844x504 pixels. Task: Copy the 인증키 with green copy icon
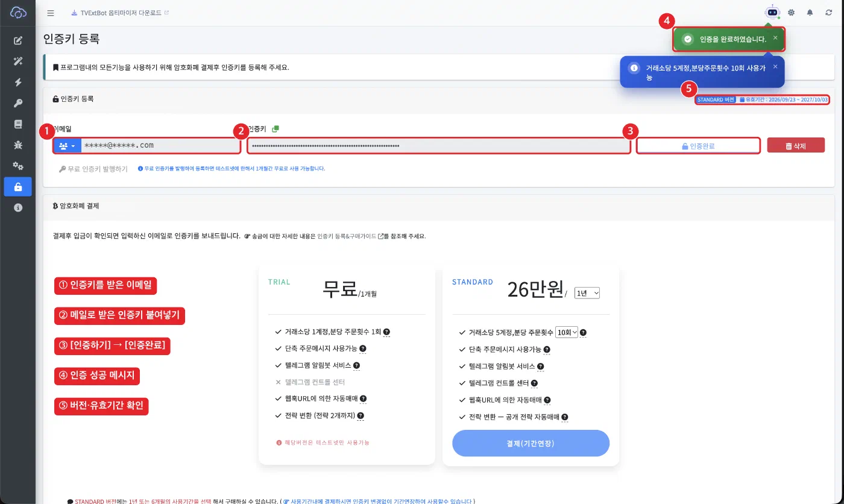(276, 128)
